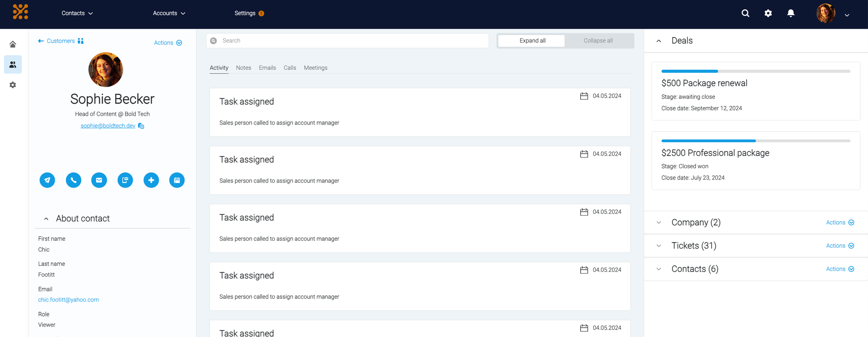Open Actions for Company section
The height and width of the screenshot is (337, 868).
[840, 222]
